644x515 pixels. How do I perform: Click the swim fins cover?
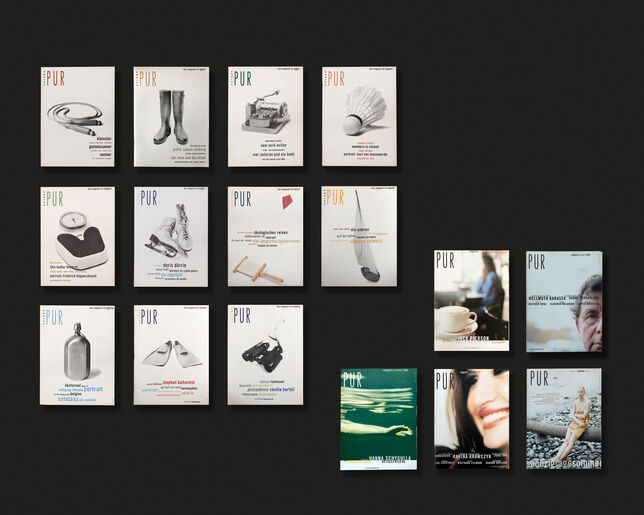coord(171,355)
